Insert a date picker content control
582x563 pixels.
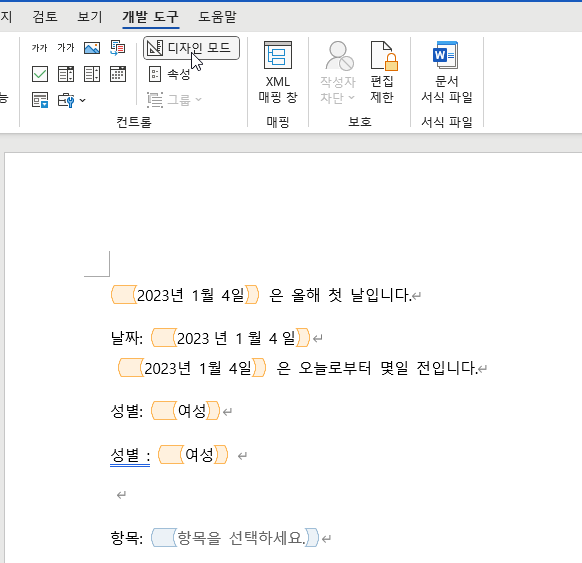pyautogui.click(x=118, y=74)
